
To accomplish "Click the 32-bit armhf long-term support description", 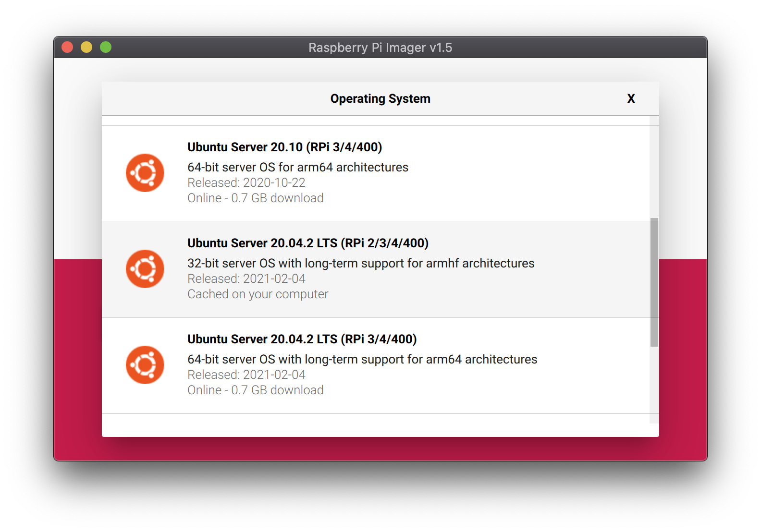I will [x=360, y=263].
